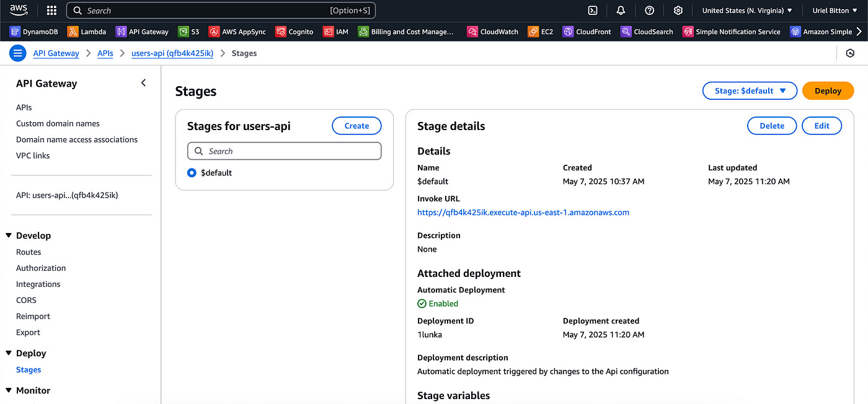This screenshot has height=404, width=868.
Task: Click the hexagon info panel icon
Action: pyautogui.click(x=850, y=53)
